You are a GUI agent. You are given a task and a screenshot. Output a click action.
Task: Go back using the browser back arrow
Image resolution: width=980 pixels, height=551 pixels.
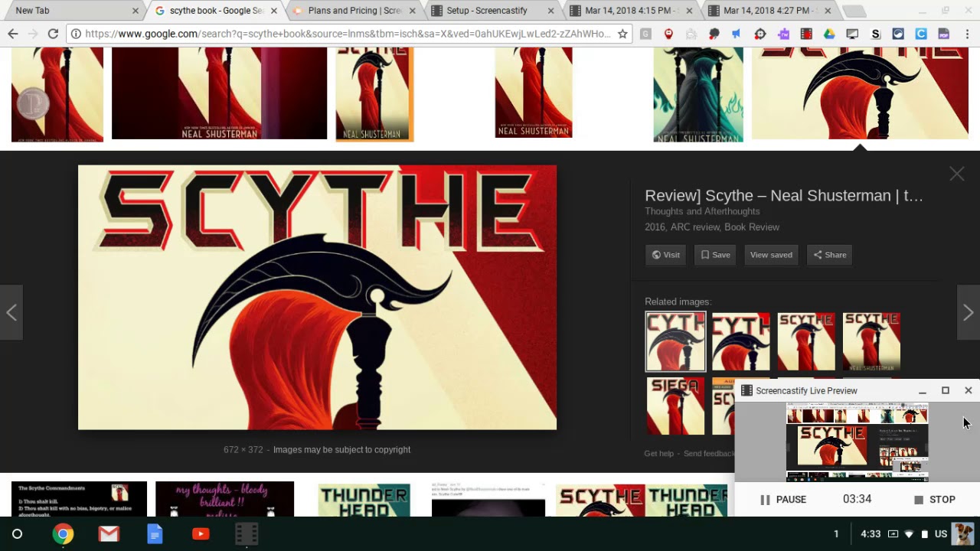13,34
